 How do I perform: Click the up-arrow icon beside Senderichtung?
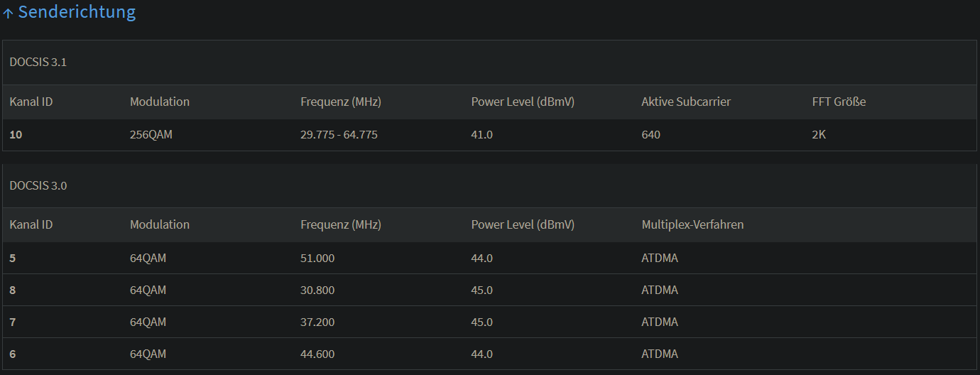[9, 13]
